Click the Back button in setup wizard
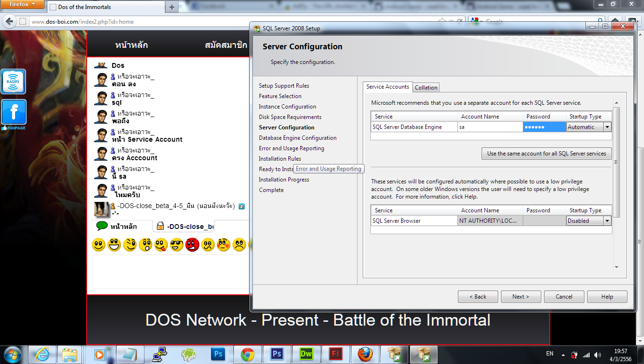The image size is (644, 364). pyautogui.click(x=478, y=297)
